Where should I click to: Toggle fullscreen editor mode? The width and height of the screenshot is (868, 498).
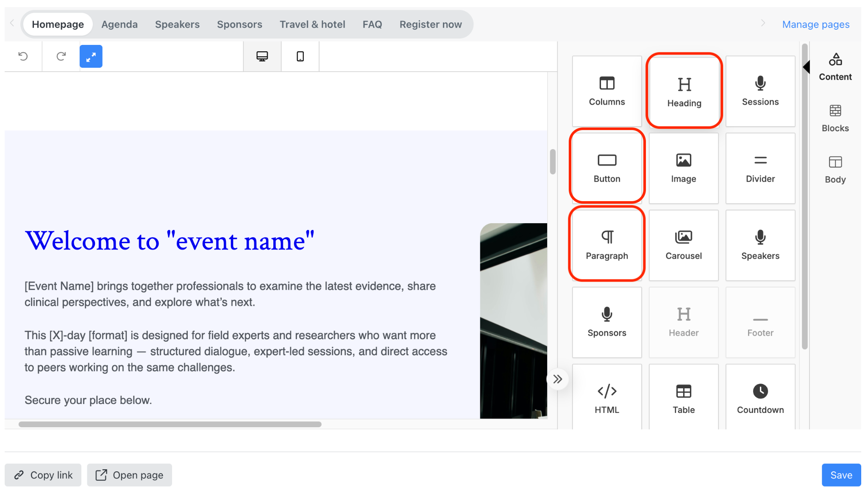tap(91, 56)
